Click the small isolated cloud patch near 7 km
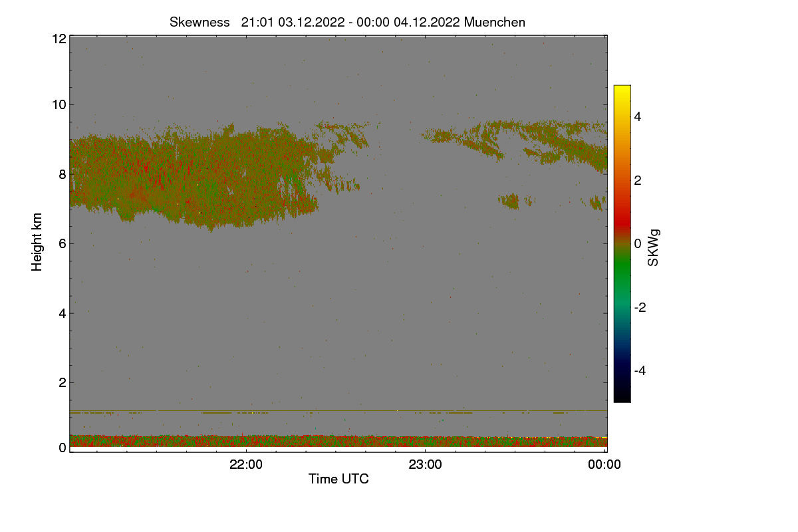Viewport: 798px width, 532px height. pos(511,200)
